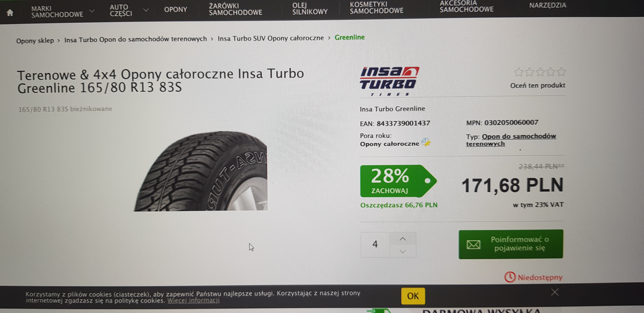The height and width of the screenshot is (313, 644).
Task: Open Żarówki Samochodowe menu item
Action: tap(235, 9)
